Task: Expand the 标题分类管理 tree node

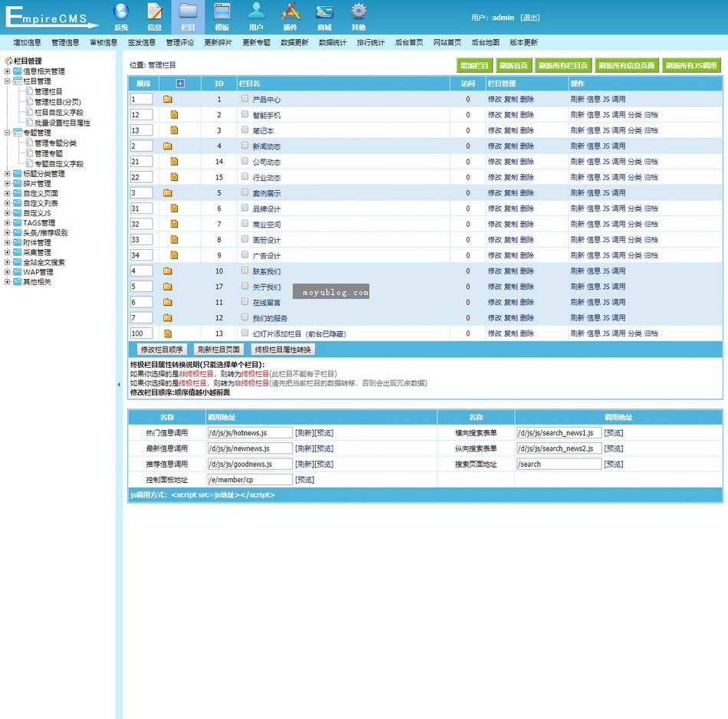Action: tap(8, 174)
